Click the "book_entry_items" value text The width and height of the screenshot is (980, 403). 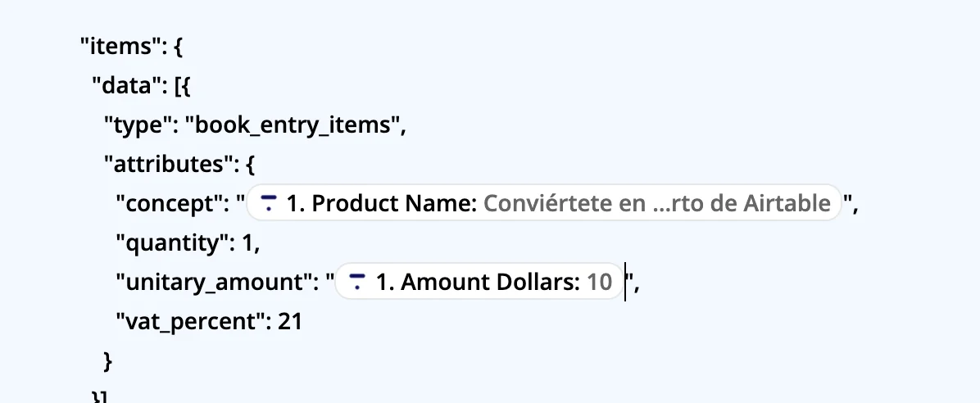coord(293,125)
